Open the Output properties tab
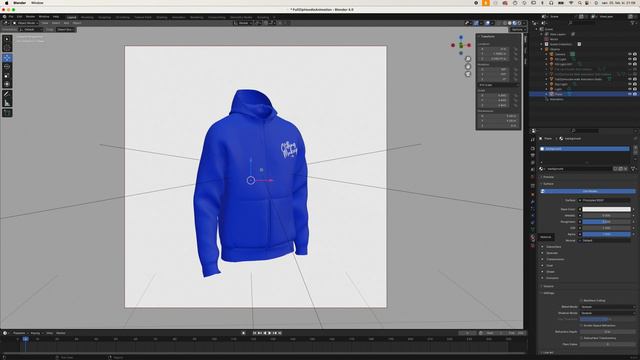This screenshot has height=360, width=640. click(x=533, y=156)
